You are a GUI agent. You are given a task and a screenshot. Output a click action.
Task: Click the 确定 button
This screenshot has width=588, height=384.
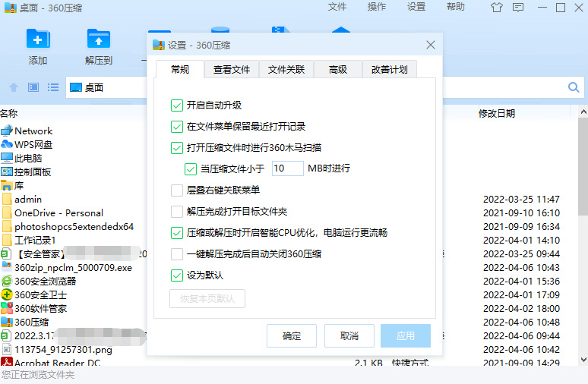(292, 336)
